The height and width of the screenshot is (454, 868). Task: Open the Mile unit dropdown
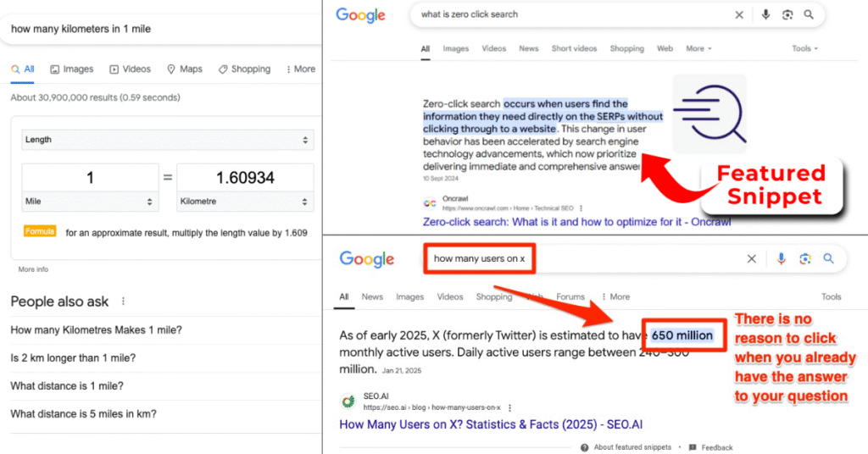pyautogui.click(x=90, y=202)
